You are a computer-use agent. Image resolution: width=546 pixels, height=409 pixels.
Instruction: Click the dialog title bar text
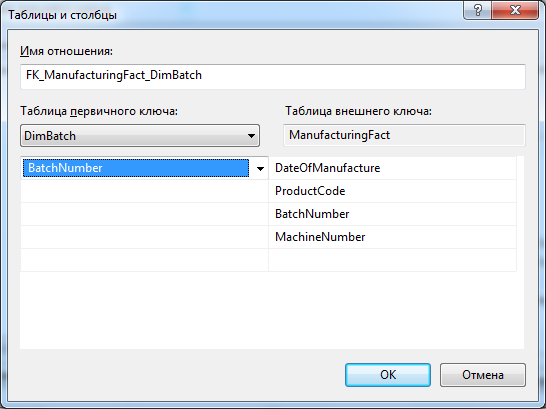click(62, 15)
